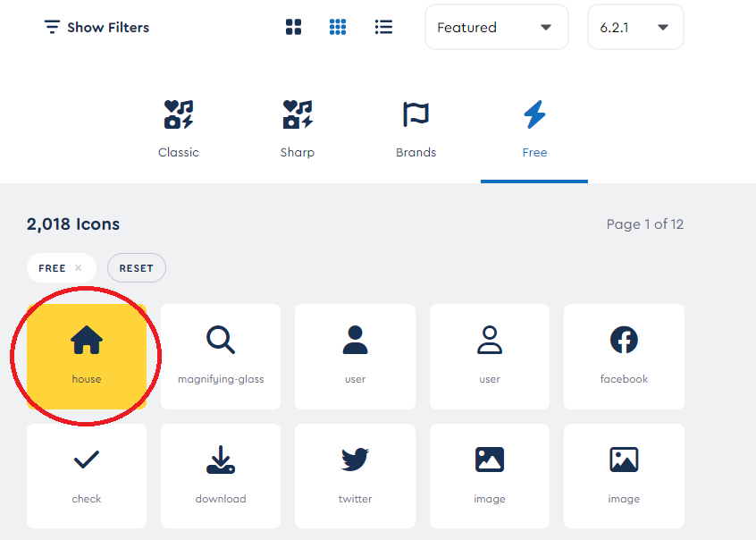Open the facebook brand icon
Screen dimensions: 756x540
(x=624, y=356)
